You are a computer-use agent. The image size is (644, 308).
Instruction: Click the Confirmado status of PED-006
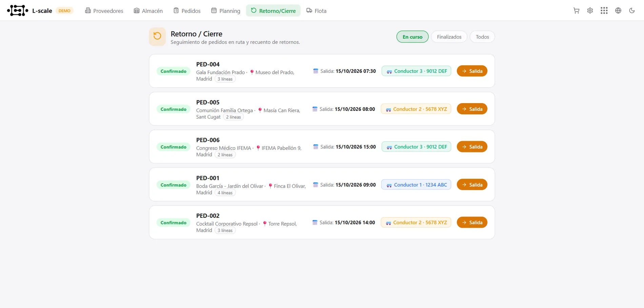pos(174,147)
